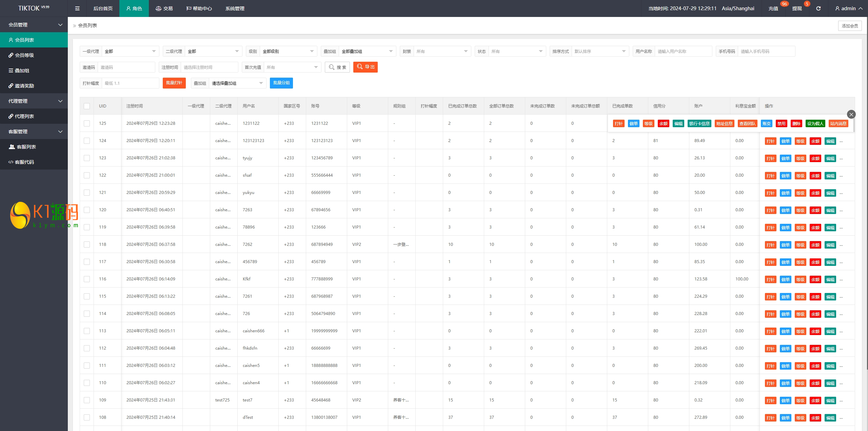Viewport: 868px width, 431px height.
Task: Open the 一级代理 dropdown
Action: coord(130,51)
